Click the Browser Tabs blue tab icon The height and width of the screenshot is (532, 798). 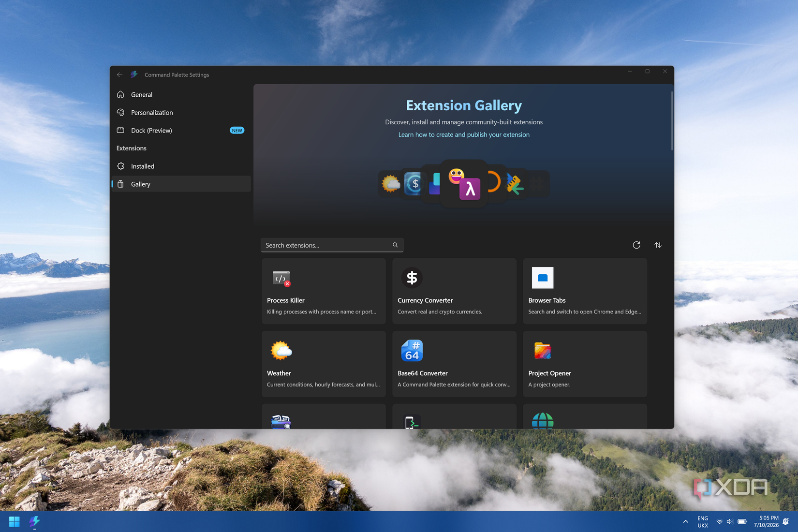click(x=543, y=278)
